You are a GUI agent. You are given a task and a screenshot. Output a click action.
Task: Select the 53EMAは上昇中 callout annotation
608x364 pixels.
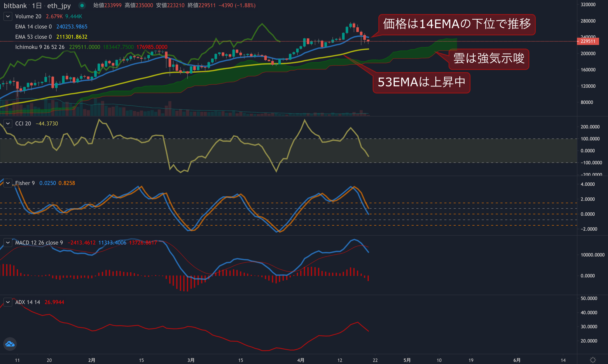[x=421, y=82]
